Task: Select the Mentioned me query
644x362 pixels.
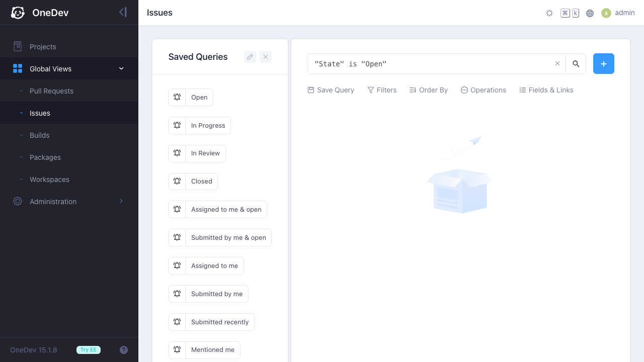Action: [x=213, y=350]
